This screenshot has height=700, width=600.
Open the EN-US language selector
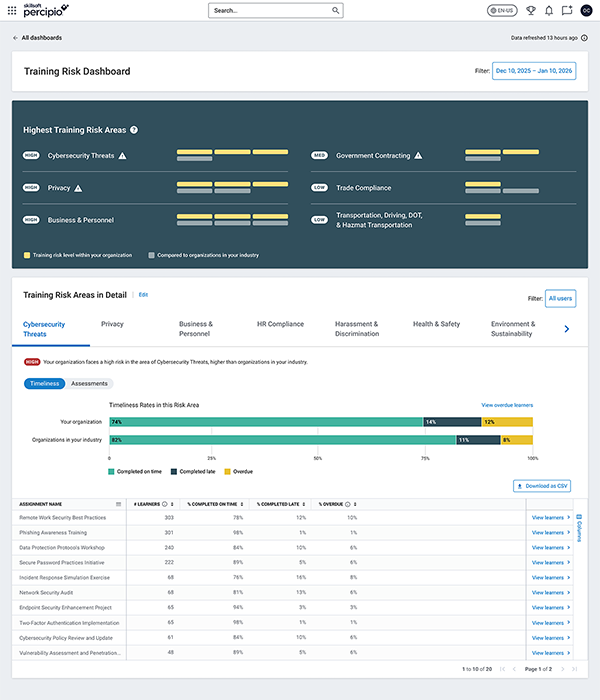click(503, 10)
